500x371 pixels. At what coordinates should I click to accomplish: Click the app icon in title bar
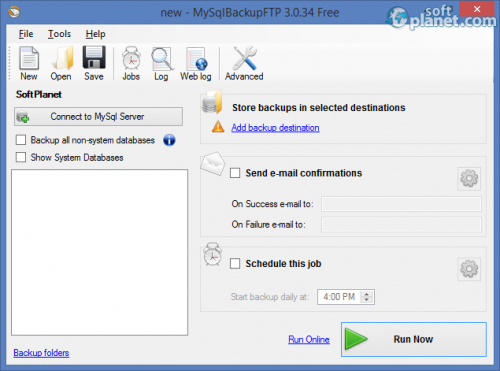tap(14, 12)
